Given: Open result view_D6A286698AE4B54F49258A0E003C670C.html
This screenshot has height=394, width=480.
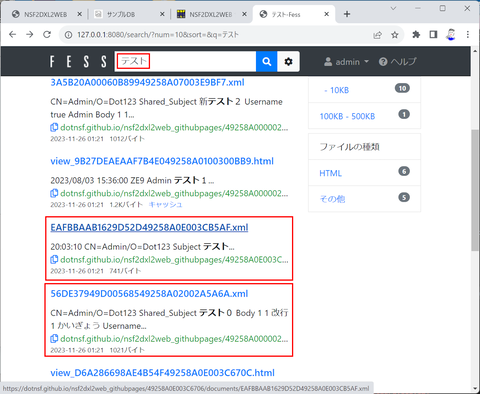Looking at the screenshot, I should pos(162,373).
